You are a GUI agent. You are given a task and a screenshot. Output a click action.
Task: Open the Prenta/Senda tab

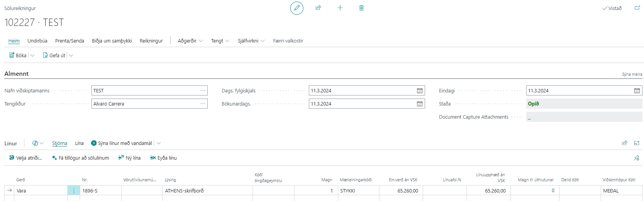pyautogui.click(x=69, y=41)
